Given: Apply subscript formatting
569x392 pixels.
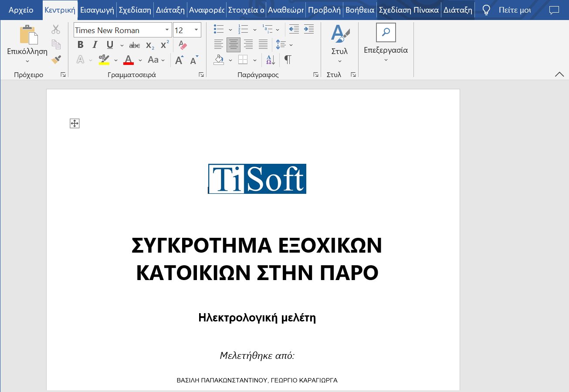Looking at the screenshot, I should click(150, 45).
